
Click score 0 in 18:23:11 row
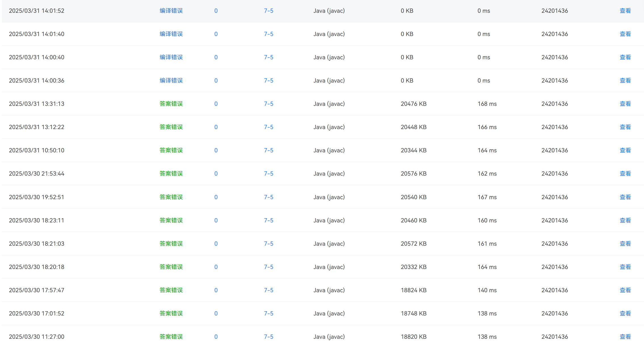pyautogui.click(x=216, y=220)
